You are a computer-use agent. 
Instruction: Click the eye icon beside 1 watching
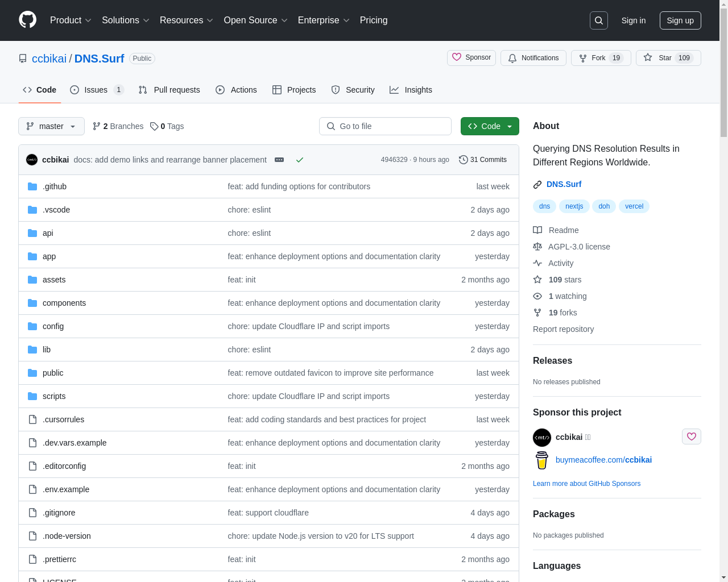click(x=537, y=296)
